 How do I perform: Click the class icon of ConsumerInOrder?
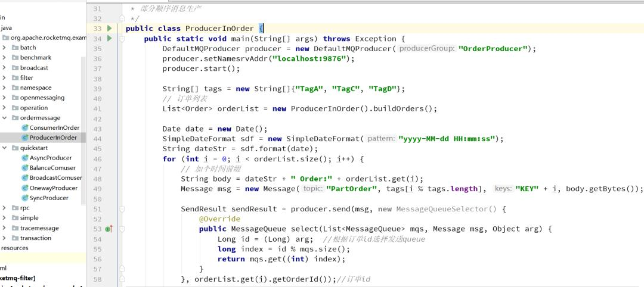click(x=25, y=128)
